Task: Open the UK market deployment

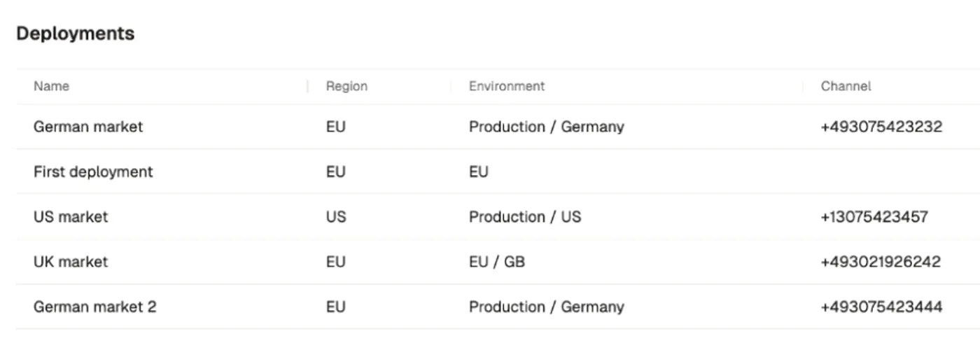Action: tap(71, 262)
